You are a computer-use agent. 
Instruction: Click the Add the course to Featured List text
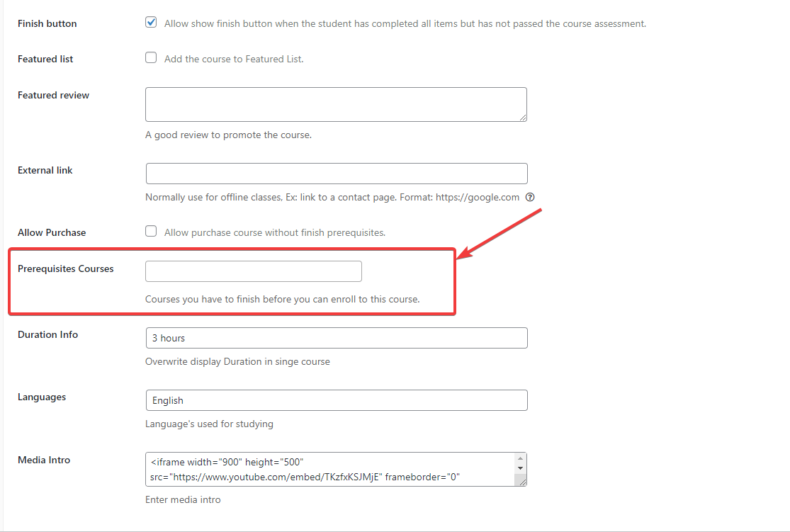click(234, 59)
